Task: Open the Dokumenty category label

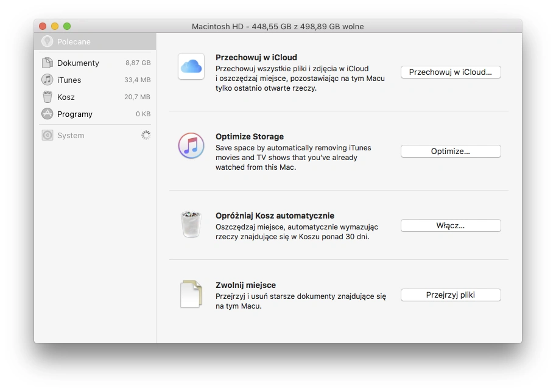Action: pyautogui.click(x=78, y=63)
